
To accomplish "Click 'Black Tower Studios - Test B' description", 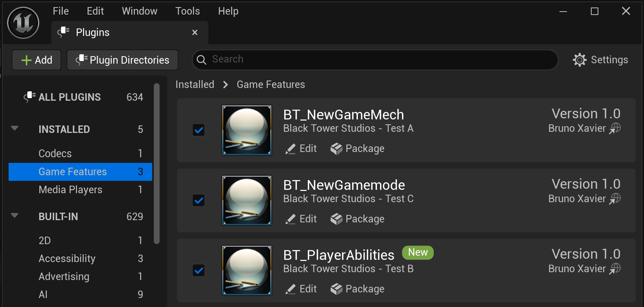I will [348, 269].
